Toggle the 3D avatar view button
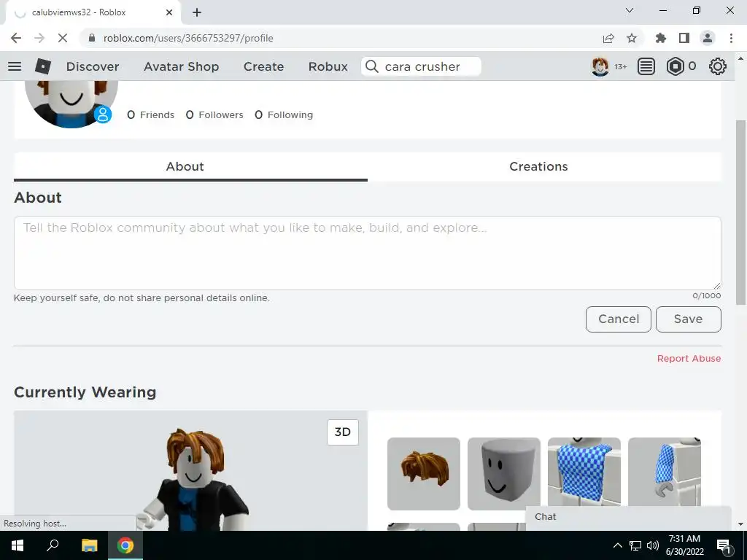 pyautogui.click(x=343, y=432)
